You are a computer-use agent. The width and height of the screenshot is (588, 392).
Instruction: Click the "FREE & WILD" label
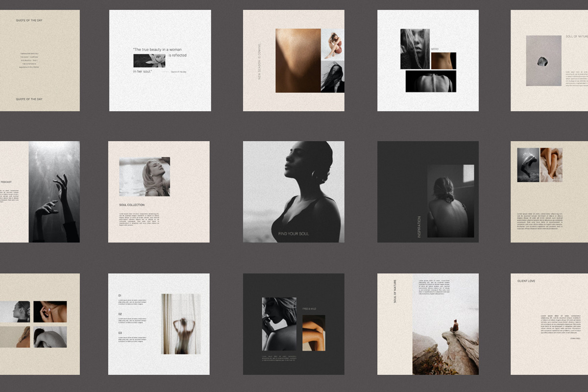click(x=309, y=309)
